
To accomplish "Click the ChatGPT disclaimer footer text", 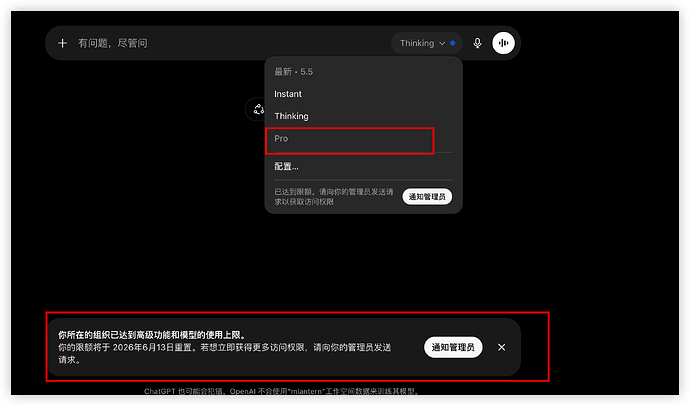I will pos(282,391).
